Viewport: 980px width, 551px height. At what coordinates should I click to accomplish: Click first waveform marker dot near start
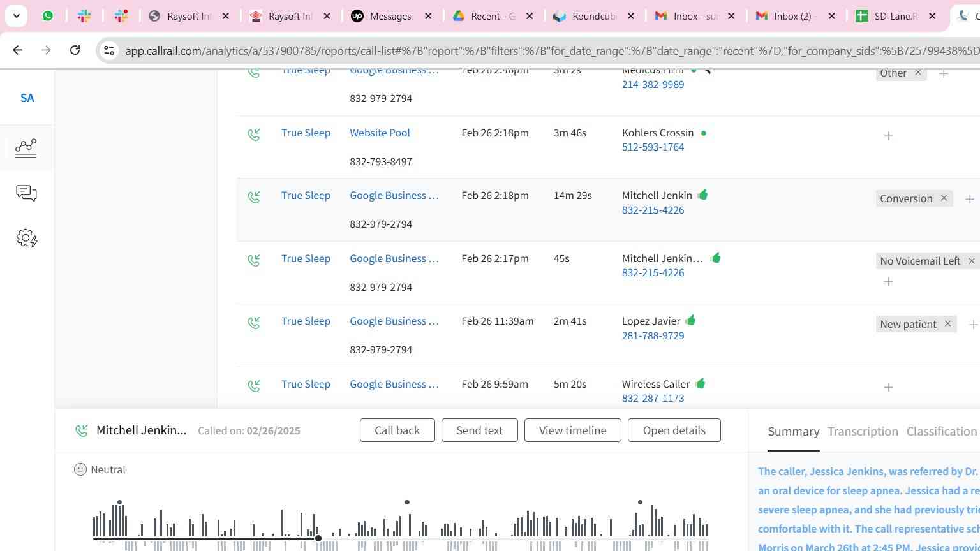tap(119, 502)
